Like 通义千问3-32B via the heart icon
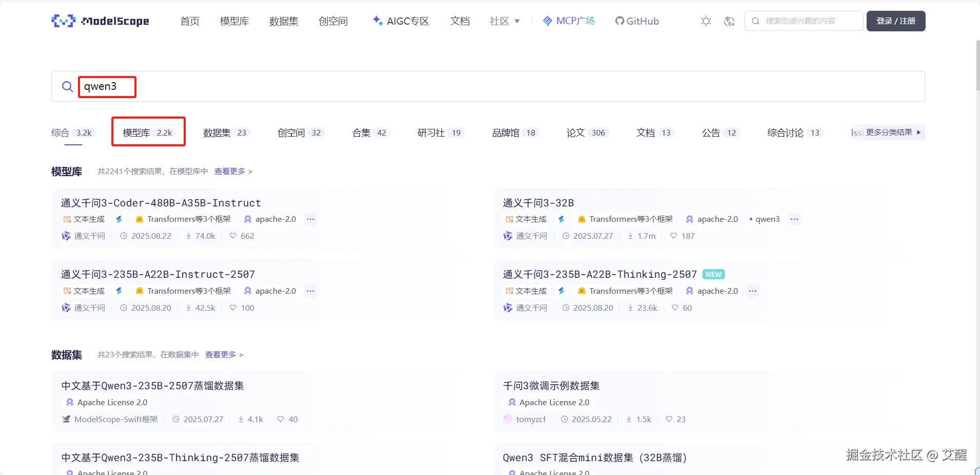 click(x=673, y=236)
